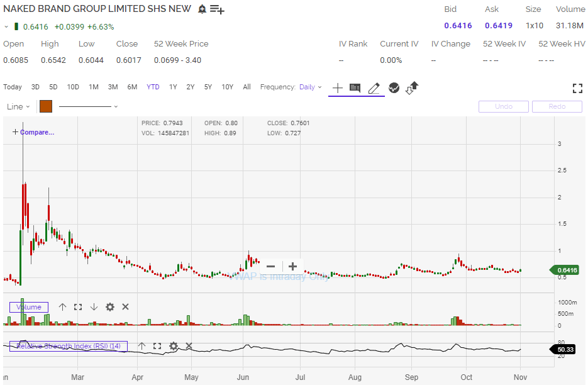Move the Volume panel up using its arrow

tap(62, 307)
